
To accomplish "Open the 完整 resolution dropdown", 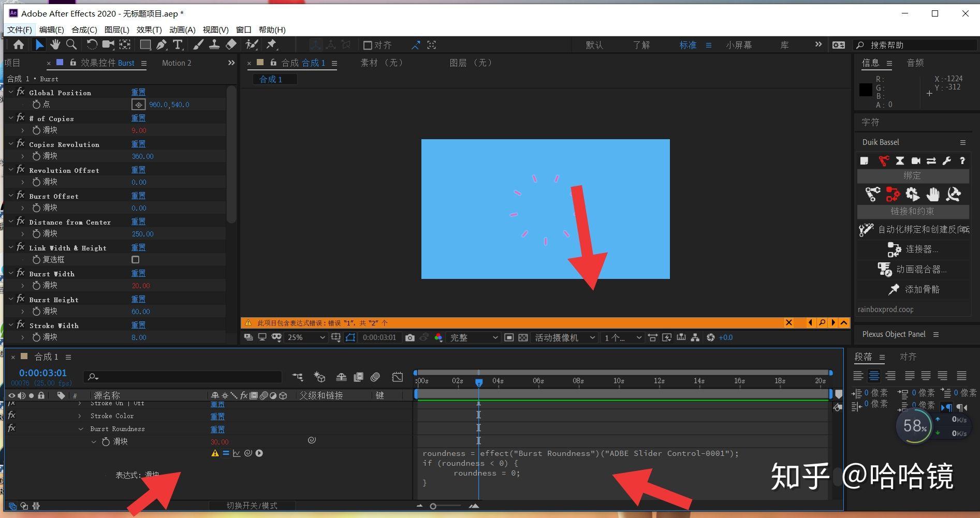I will (473, 337).
